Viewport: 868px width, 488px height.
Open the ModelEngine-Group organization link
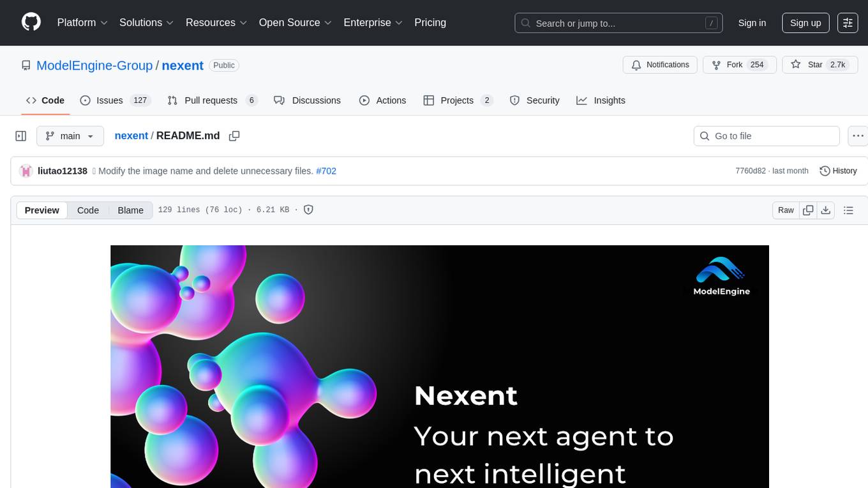coord(94,65)
